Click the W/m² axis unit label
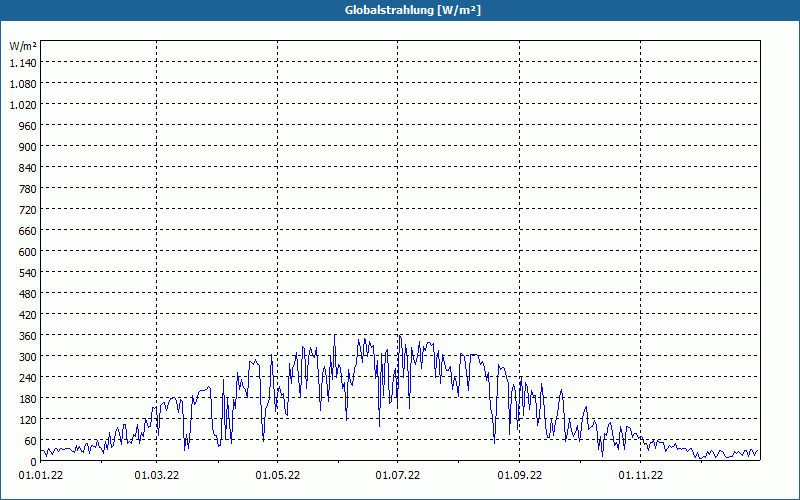Image resolution: width=800 pixels, height=500 pixels. tap(23, 46)
